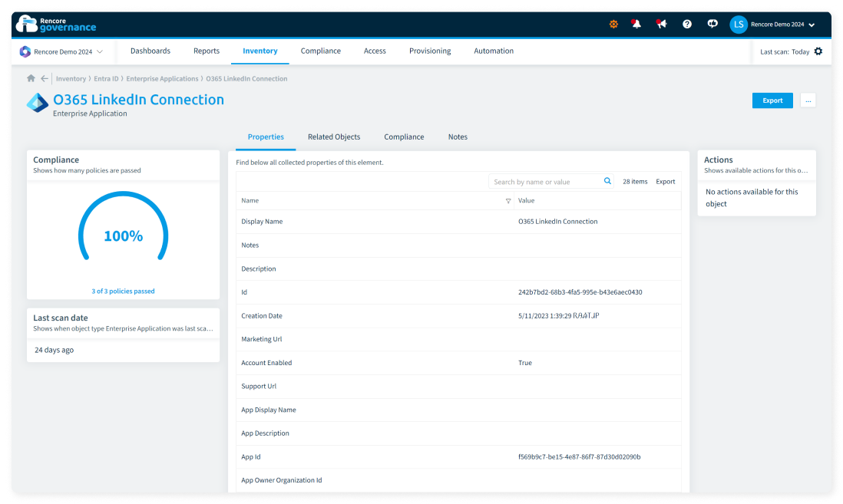The height and width of the screenshot is (504, 843).
Task: Click the 28 items count label
Action: (x=635, y=182)
